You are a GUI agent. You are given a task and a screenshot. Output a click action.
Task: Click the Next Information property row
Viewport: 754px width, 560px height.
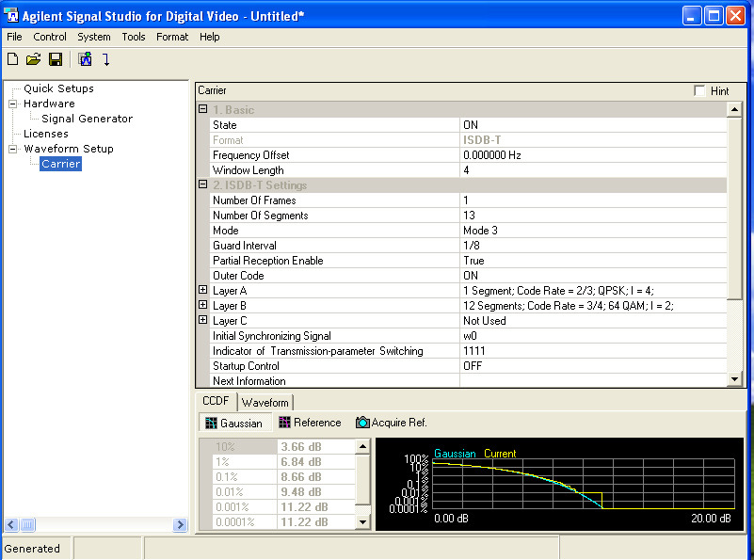(x=468, y=380)
